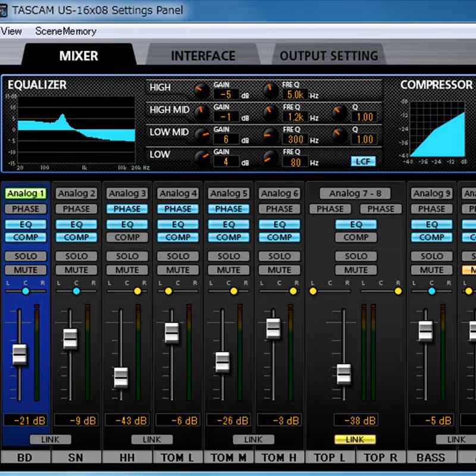Image resolution: width=476 pixels, height=476 pixels.
Task: Select the Analog 1 channel button
Action: pos(26,193)
